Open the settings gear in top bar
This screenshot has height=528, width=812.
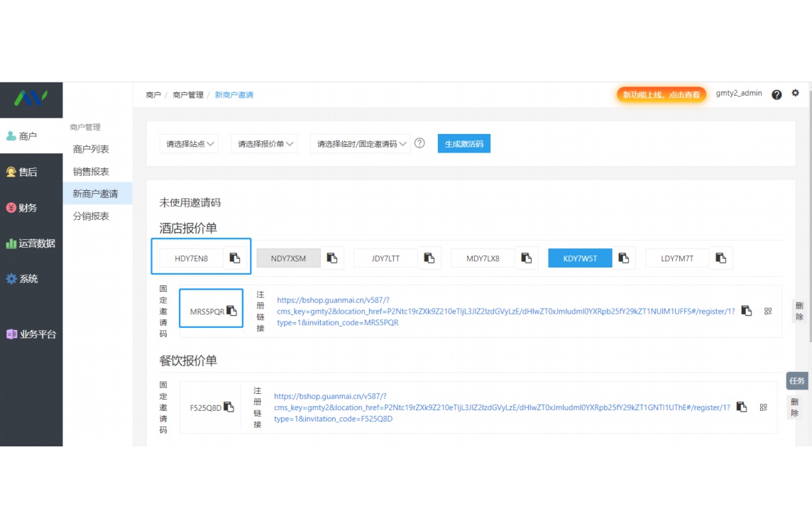(795, 93)
